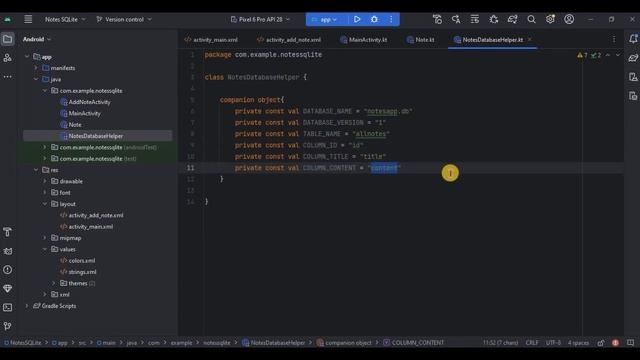Open the Problems tool window icon

pyautogui.click(x=7, y=270)
